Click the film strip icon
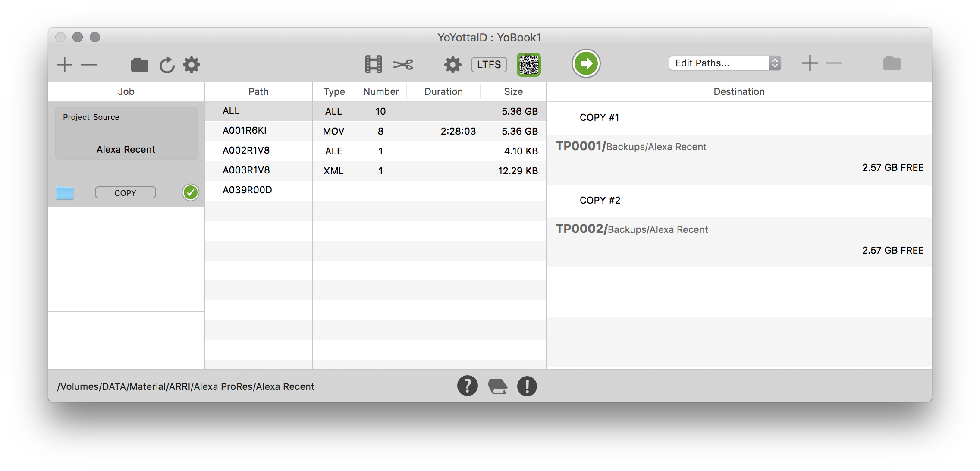The width and height of the screenshot is (980, 471). 373,64
